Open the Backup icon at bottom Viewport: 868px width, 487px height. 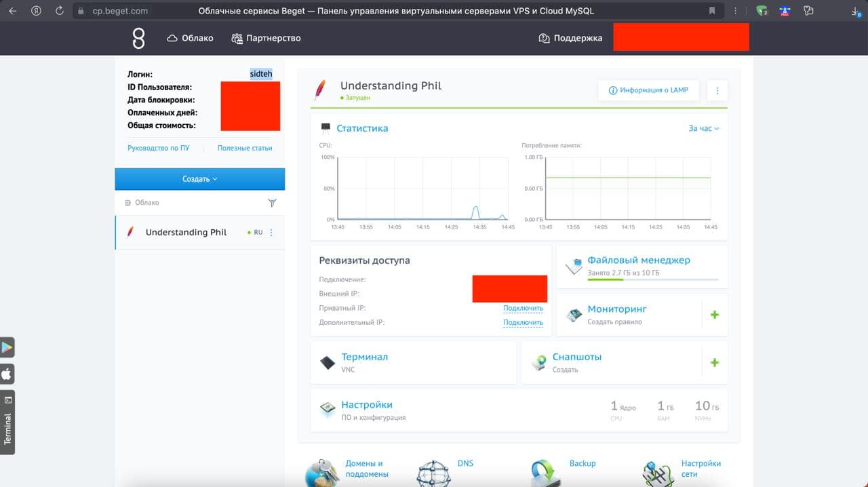coord(545,471)
